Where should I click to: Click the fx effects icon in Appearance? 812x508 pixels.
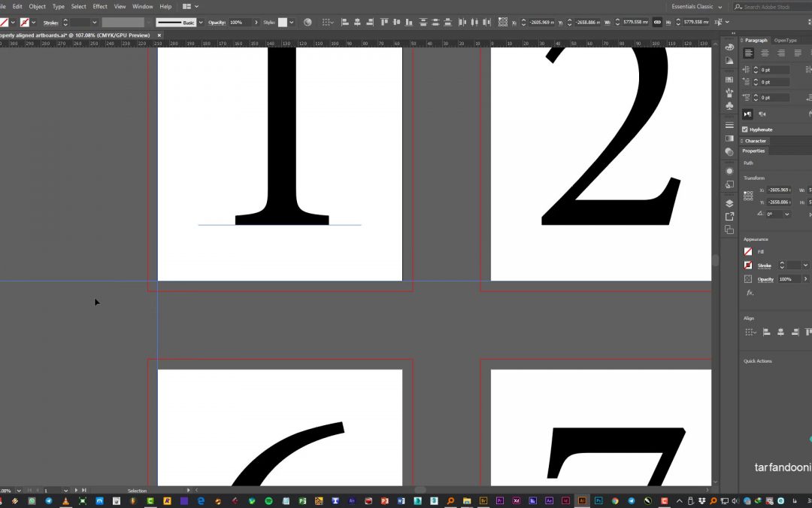pyautogui.click(x=750, y=293)
